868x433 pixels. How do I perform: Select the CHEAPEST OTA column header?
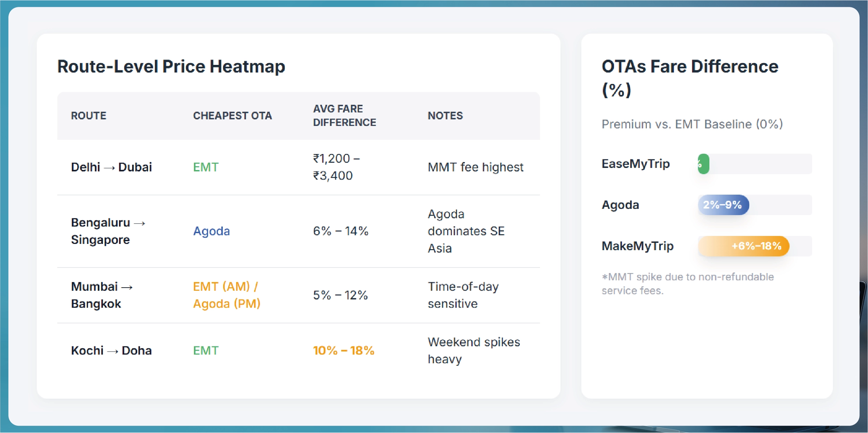pos(232,116)
